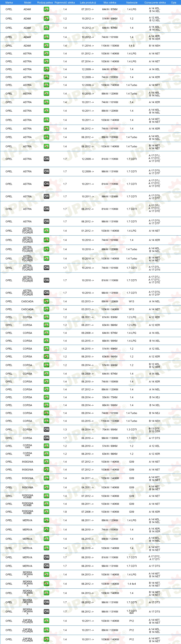Click petrol icon in MOKKA 1.4 LPG row

tap(47, 575)
